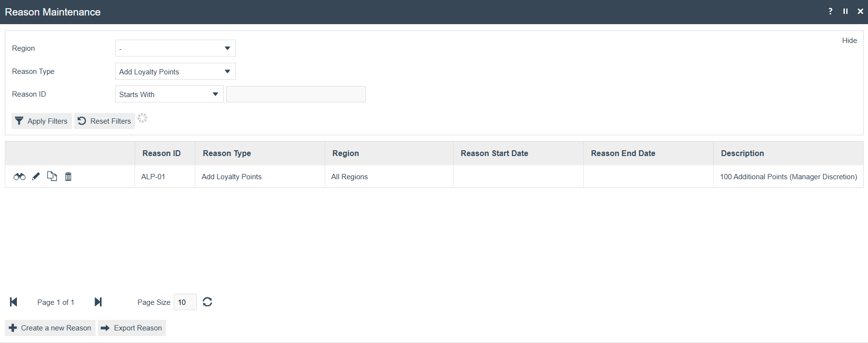Open the Starts With operator dropdown
Image resolution: width=868 pixels, height=343 pixels.
169,94
